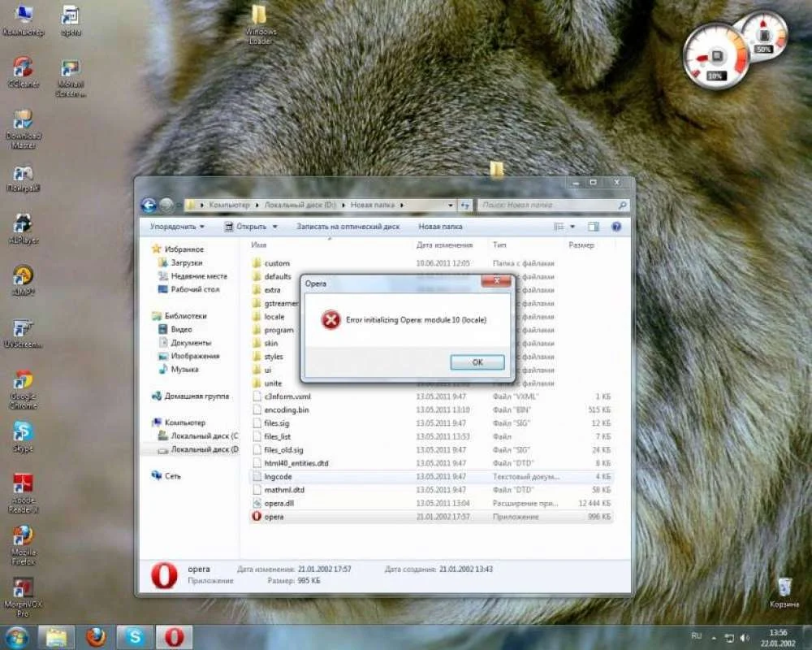Viewport: 812px width, 650px height.
Task: Click the Opera taskbar button
Action: coord(175,637)
